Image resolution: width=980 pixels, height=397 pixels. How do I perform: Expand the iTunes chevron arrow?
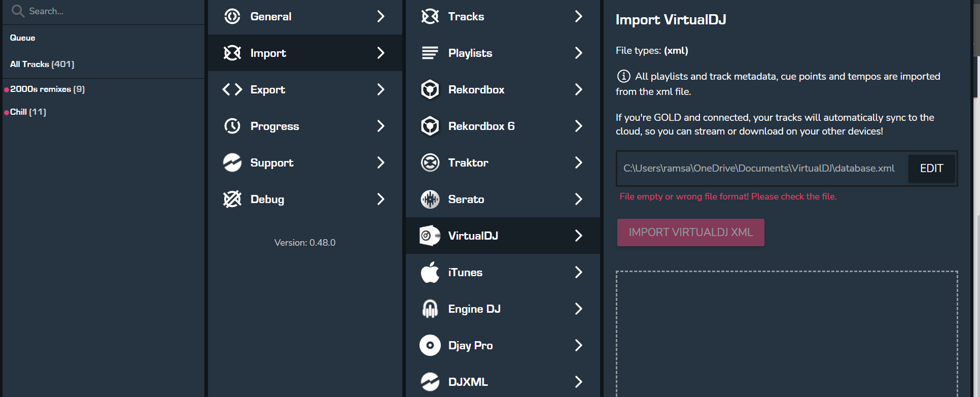click(x=579, y=272)
